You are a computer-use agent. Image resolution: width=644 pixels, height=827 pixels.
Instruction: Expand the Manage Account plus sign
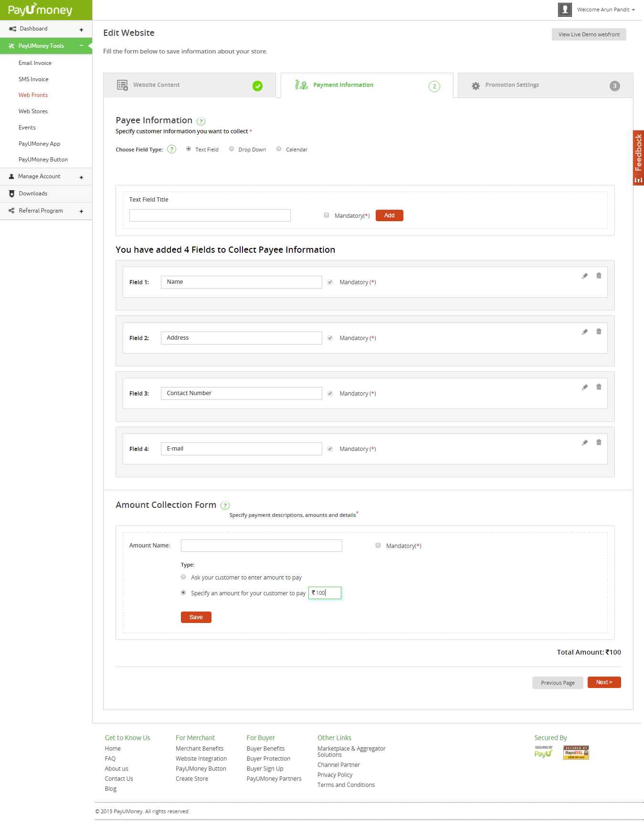[81, 177]
